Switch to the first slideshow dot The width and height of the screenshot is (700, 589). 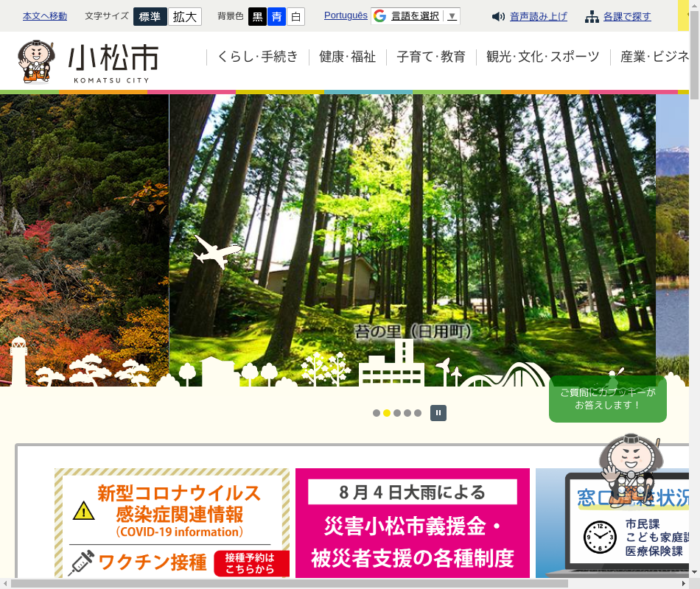(x=377, y=413)
